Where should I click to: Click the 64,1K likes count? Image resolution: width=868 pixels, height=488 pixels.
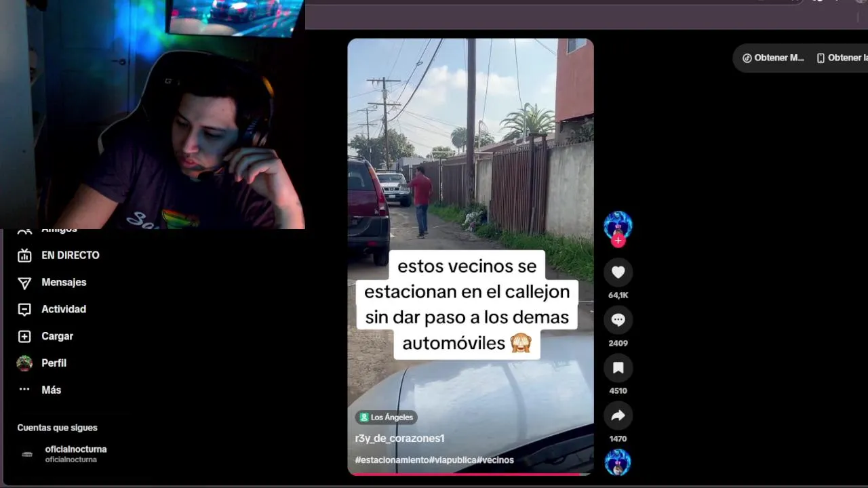click(x=618, y=296)
